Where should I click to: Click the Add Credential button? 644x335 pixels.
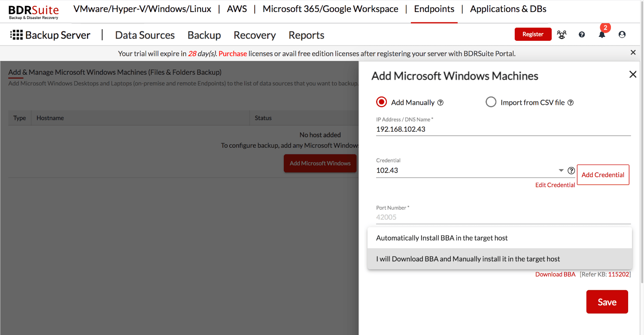(x=603, y=175)
